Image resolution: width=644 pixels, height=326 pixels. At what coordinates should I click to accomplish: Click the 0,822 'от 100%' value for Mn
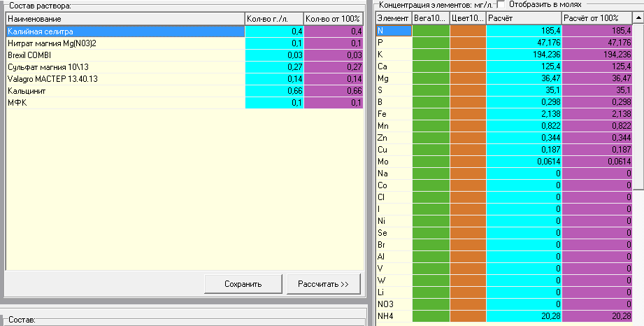(x=597, y=126)
